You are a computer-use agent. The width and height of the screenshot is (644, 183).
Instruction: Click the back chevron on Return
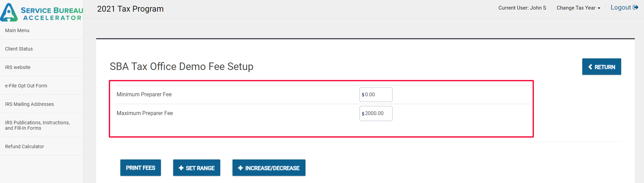tap(590, 67)
